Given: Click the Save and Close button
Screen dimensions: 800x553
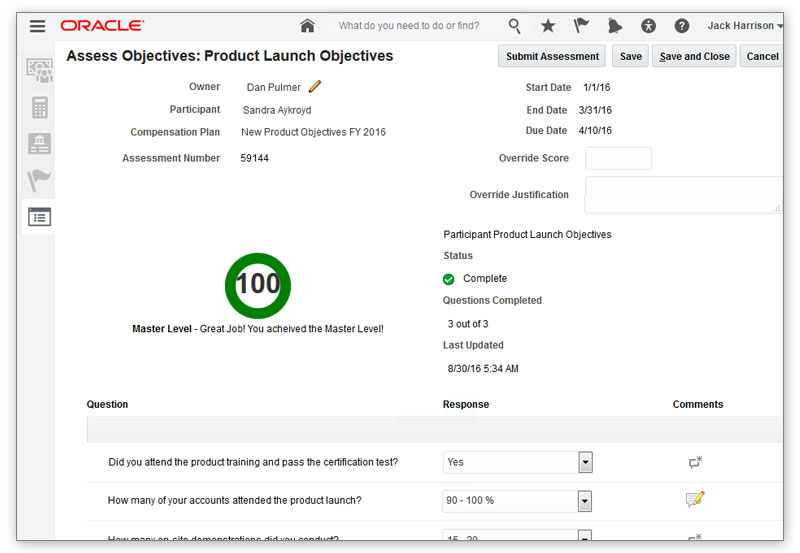Looking at the screenshot, I should click(x=694, y=56).
